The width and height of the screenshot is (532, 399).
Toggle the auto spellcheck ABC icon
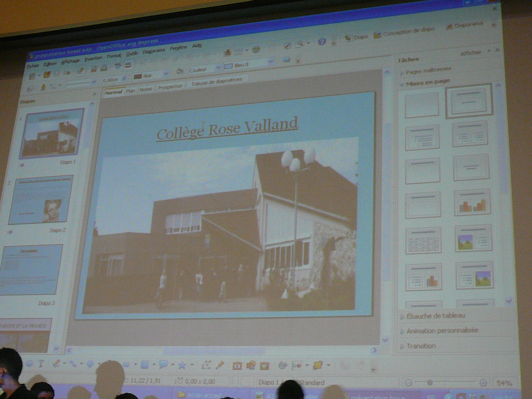coord(128,65)
